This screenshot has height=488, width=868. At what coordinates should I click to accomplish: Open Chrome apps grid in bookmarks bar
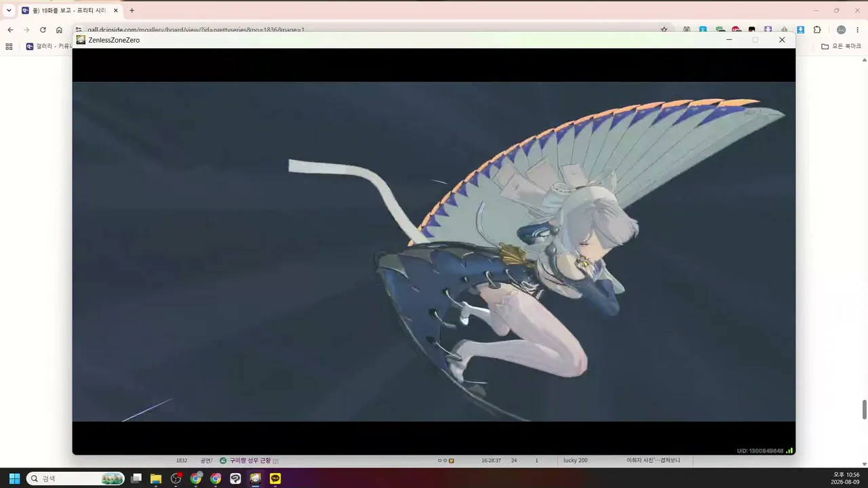9,46
